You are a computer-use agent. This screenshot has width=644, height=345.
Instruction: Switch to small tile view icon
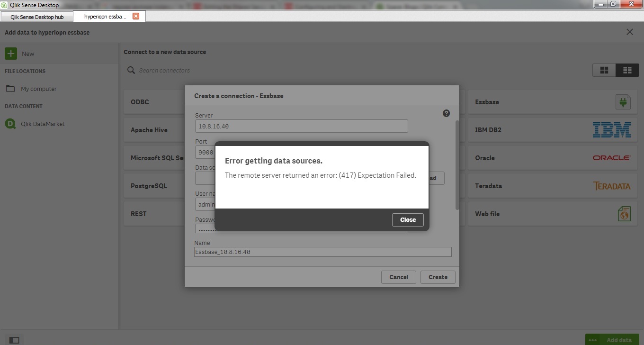pos(627,70)
